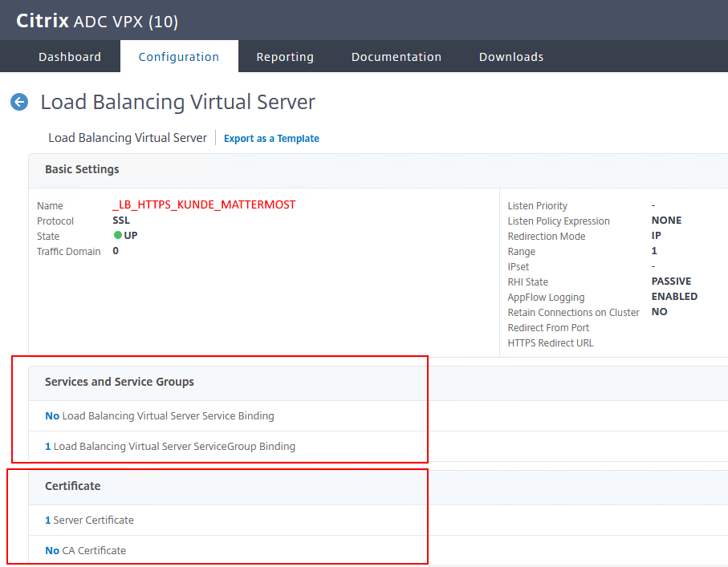Click the Citrix ADC VPX logo
Viewport: 728px width, 567px height.
97,21
